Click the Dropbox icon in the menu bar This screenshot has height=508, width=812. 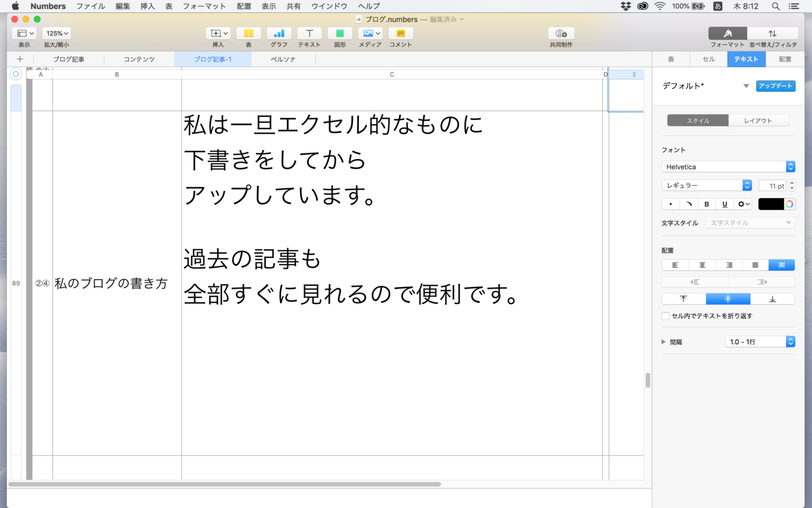(x=626, y=6)
